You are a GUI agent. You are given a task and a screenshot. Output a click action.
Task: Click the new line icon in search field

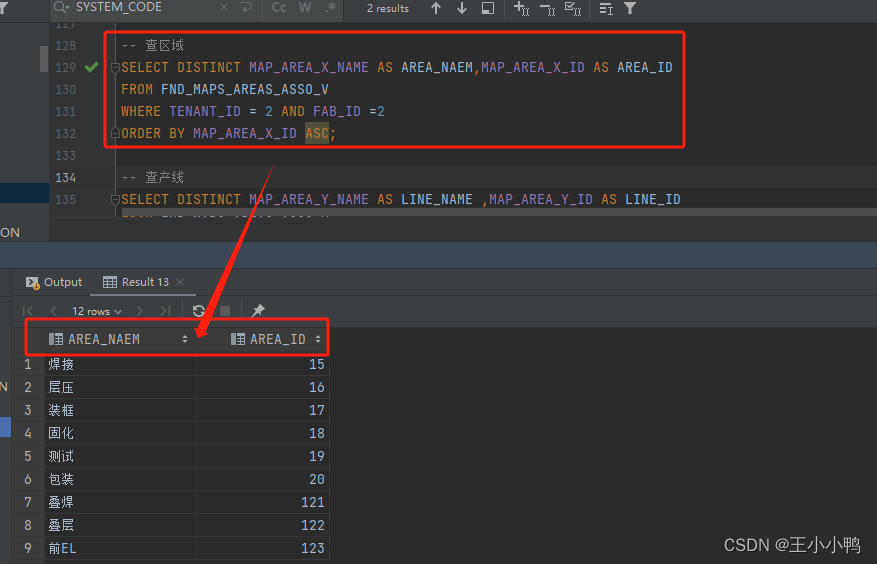click(246, 7)
